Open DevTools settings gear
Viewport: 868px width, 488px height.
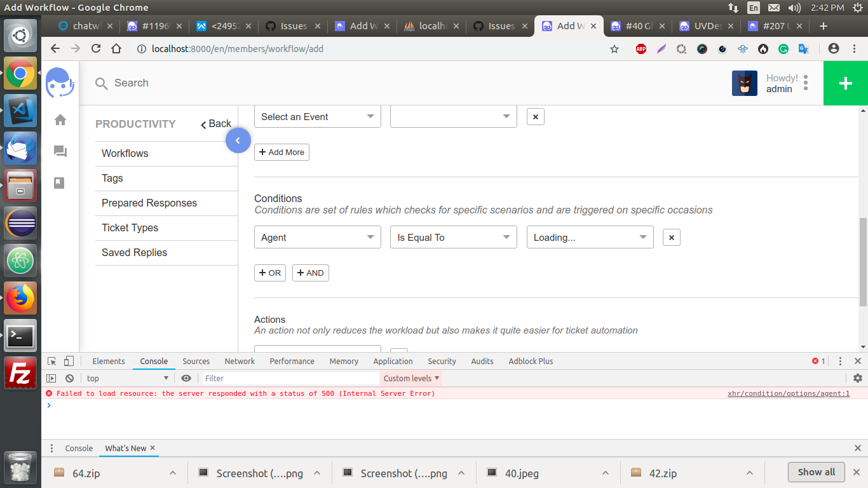(857, 378)
